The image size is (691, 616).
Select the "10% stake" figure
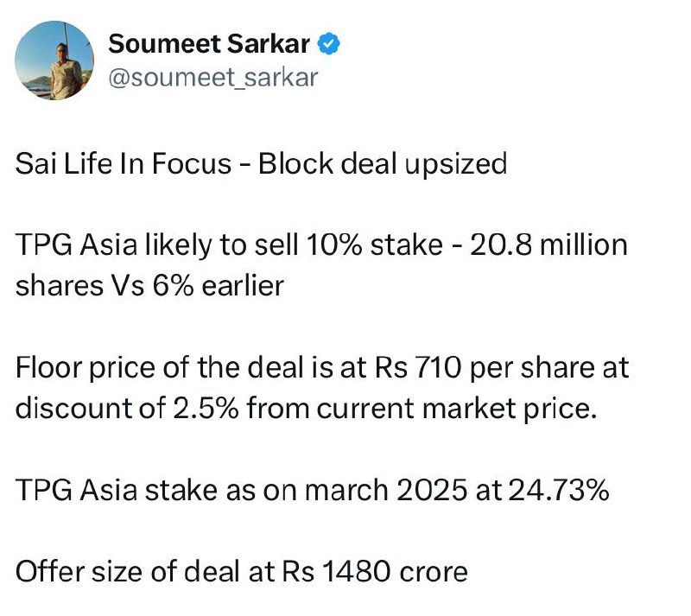[374, 244]
